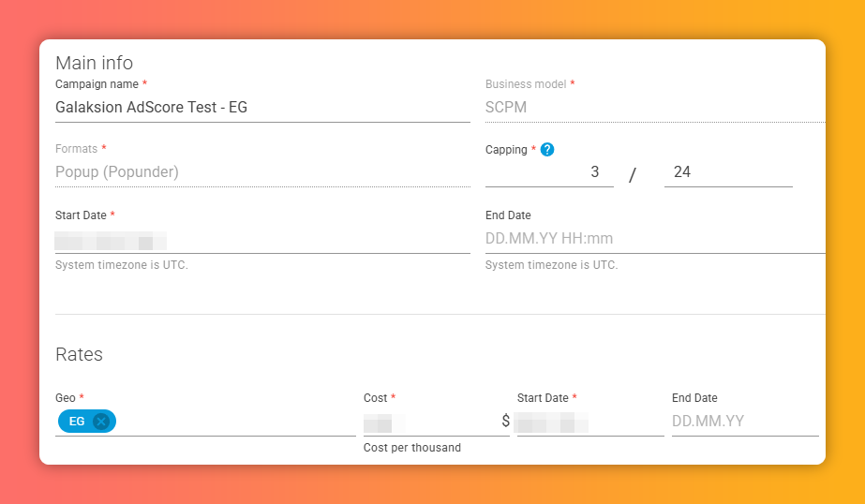Click the Campaign name label
The width and height of the screenshot is (865, 504).
pyautogui.click(x=97, y=84)
